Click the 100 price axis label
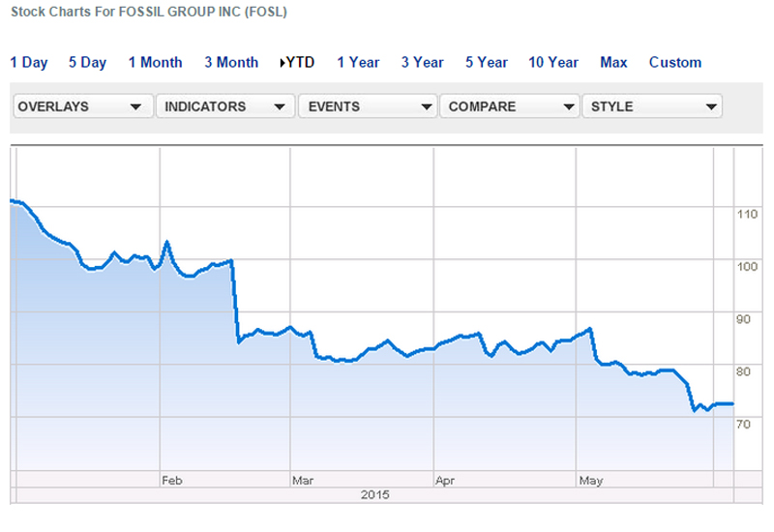Screen dimensions: 774x532 pos(747,267)
